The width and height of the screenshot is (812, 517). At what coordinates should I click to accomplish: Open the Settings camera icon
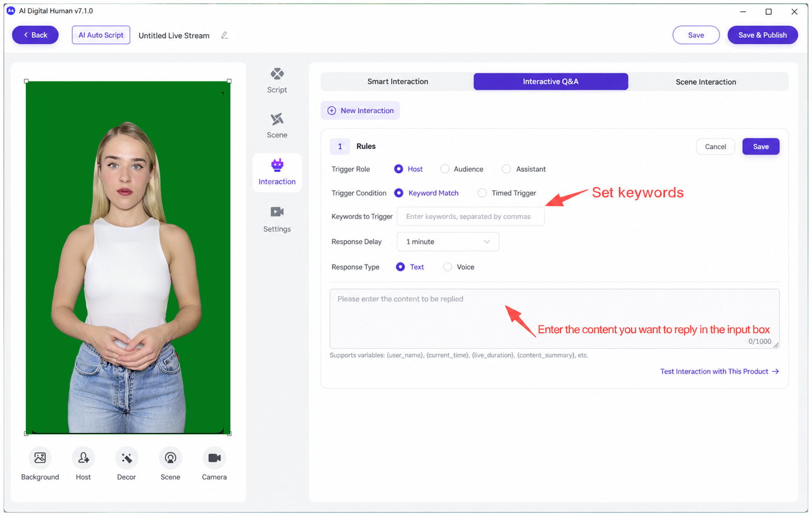click(277, 212)
